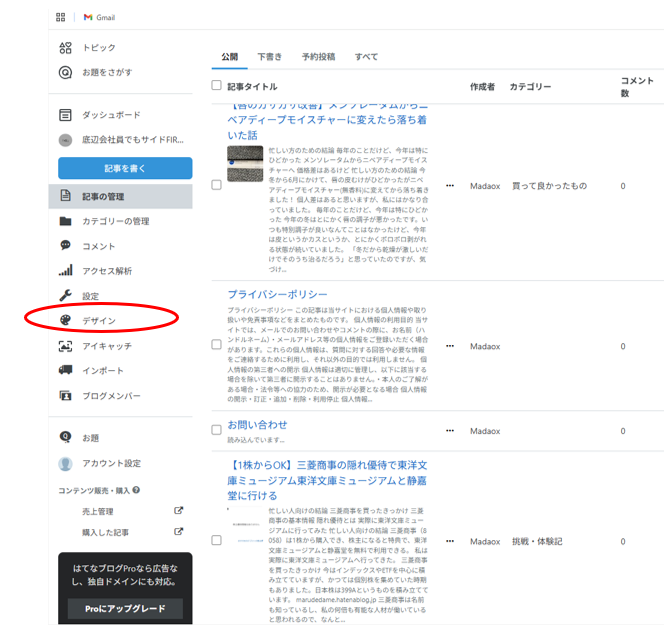
Task: Click the コメント数 column header
Action: (x=637, y=87)
